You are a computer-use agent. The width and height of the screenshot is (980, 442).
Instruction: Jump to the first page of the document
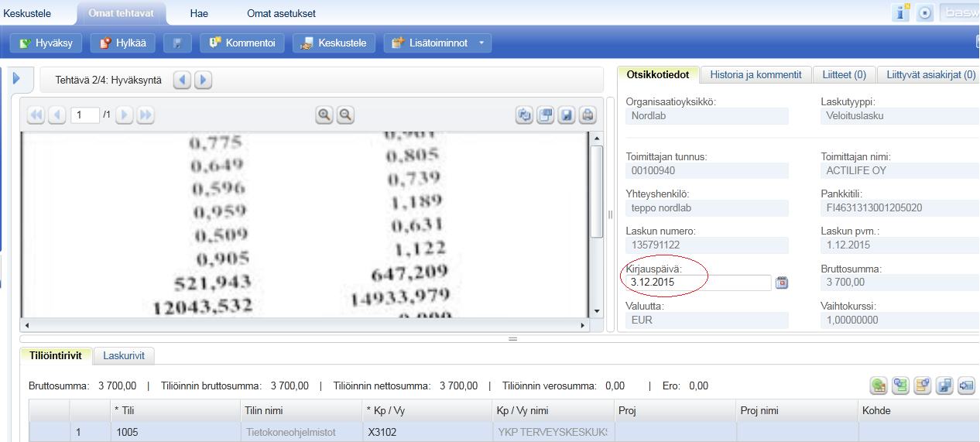pos(36,115)
